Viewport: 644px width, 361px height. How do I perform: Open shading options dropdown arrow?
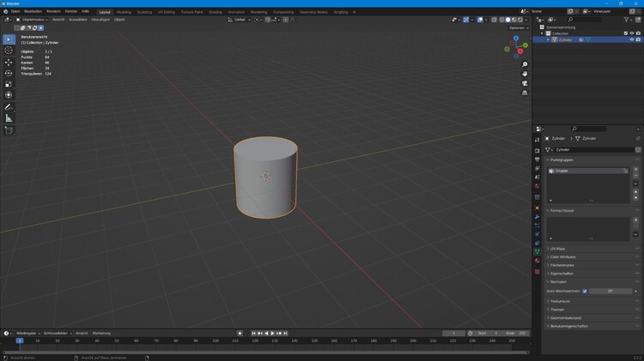click(526, 20)
